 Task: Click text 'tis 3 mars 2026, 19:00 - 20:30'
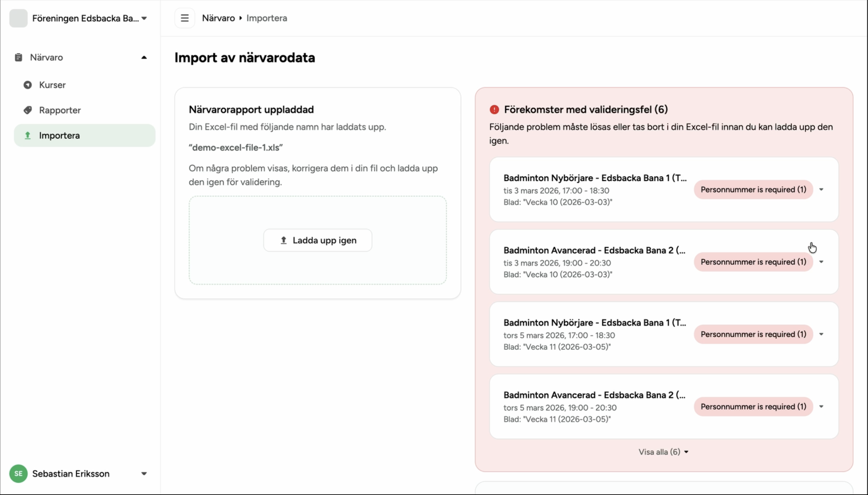pos(557,263)
